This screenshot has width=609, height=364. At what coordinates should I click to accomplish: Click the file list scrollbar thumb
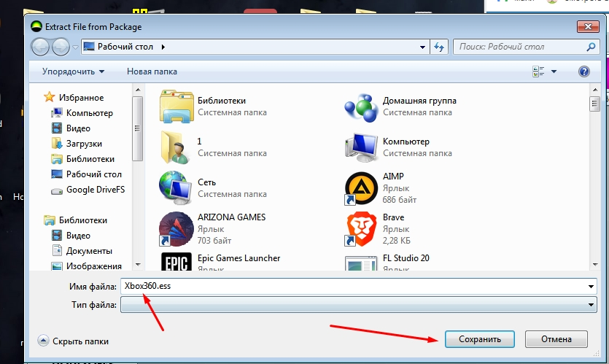coord(595,104)
